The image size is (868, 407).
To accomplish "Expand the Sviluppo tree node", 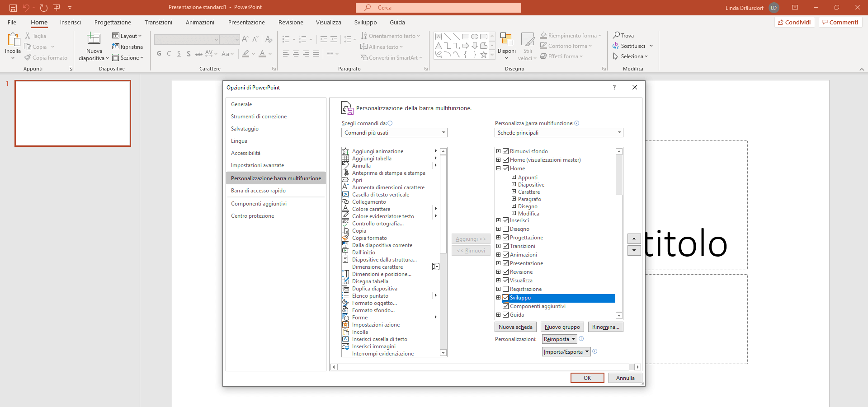I will 499,298.
